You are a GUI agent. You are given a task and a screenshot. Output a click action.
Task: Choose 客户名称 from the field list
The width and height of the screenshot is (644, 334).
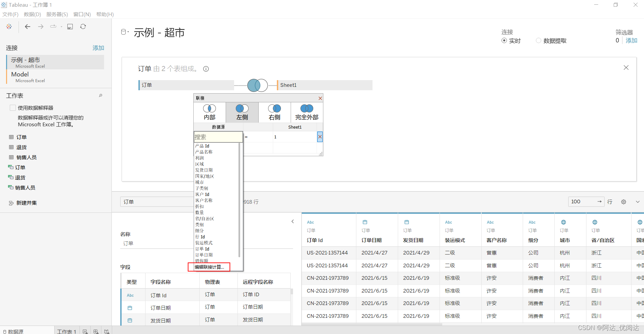(x=204, y=200)
